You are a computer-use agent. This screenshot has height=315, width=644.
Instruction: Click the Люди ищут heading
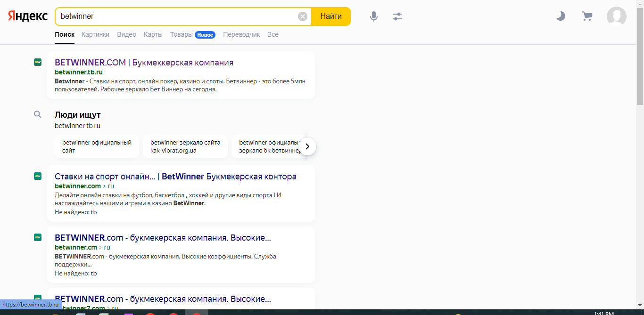[x=77, y=115]
